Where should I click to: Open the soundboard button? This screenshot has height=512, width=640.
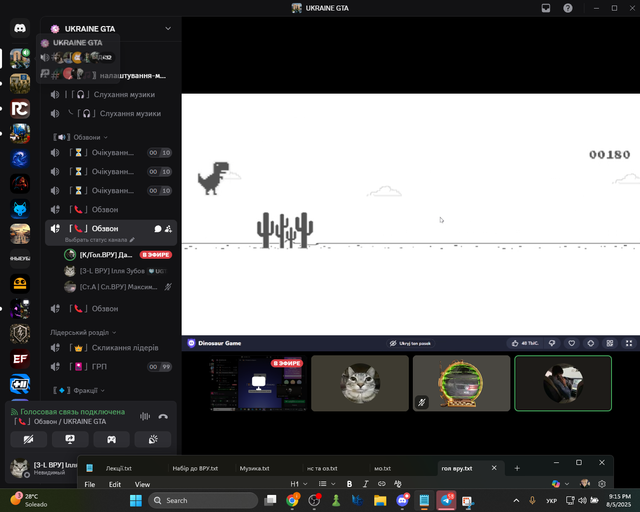tap(153, 439)
